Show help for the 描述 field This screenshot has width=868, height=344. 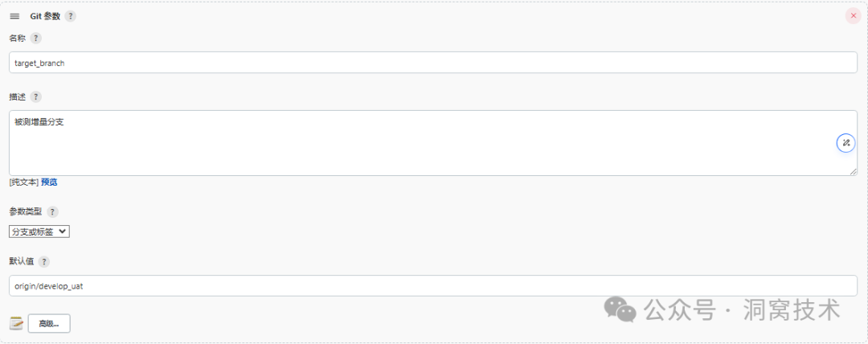pyautogui.click(x=35, y=96)
